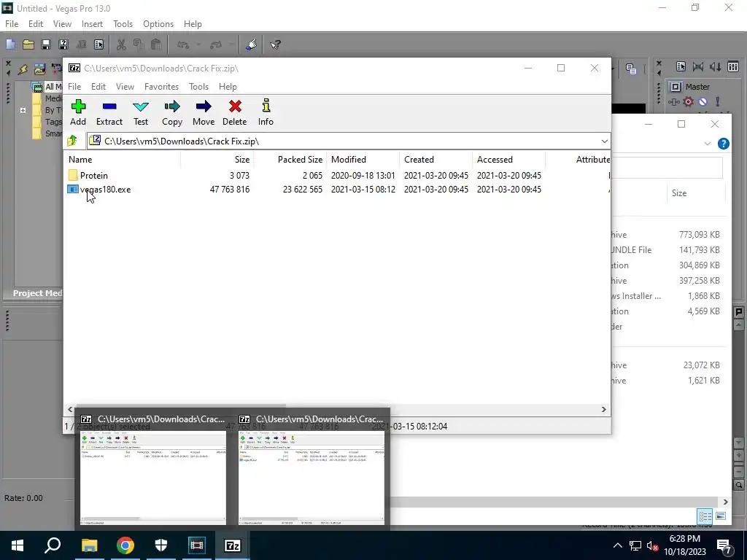Screen dimensions: 747x560
Task: Go up one folder level in 7-Zip
Action: 72,141
